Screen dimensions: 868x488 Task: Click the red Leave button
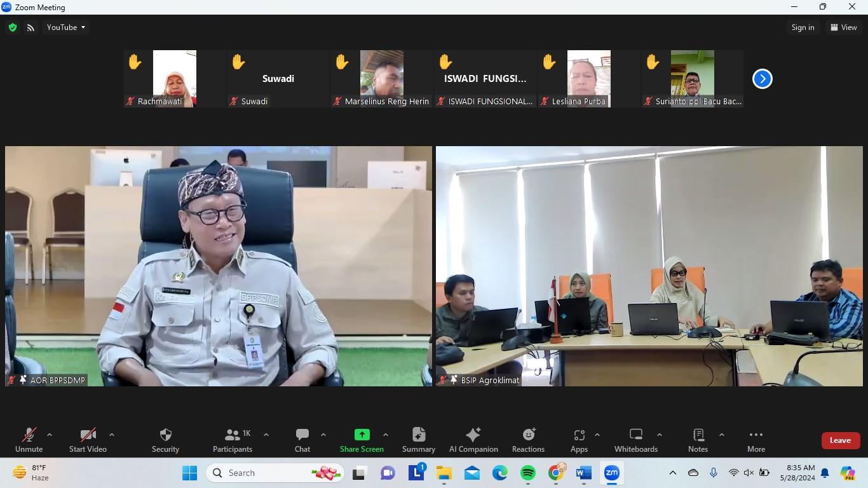(840, 440)
